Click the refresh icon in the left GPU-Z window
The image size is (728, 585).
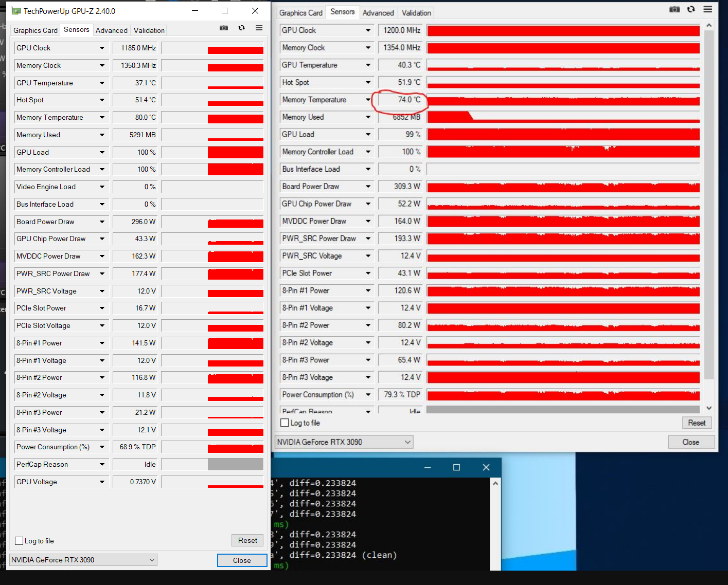[x=241, y=28]
